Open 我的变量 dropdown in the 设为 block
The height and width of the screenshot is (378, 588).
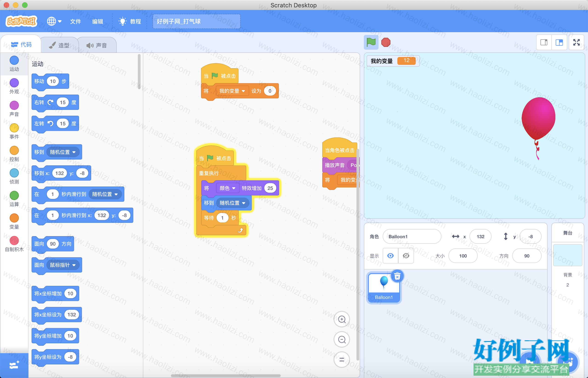click(x=232, y=91)
